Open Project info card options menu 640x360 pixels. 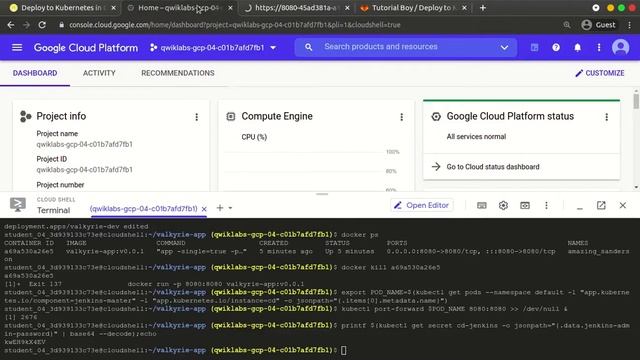tap(196, 117)
